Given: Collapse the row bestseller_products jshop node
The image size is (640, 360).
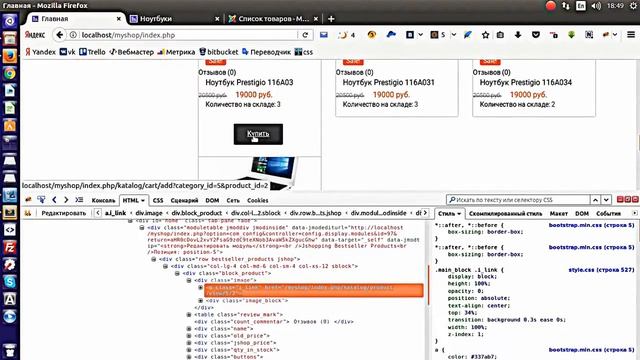Looking at the screenshot, I should coord(154,259).
